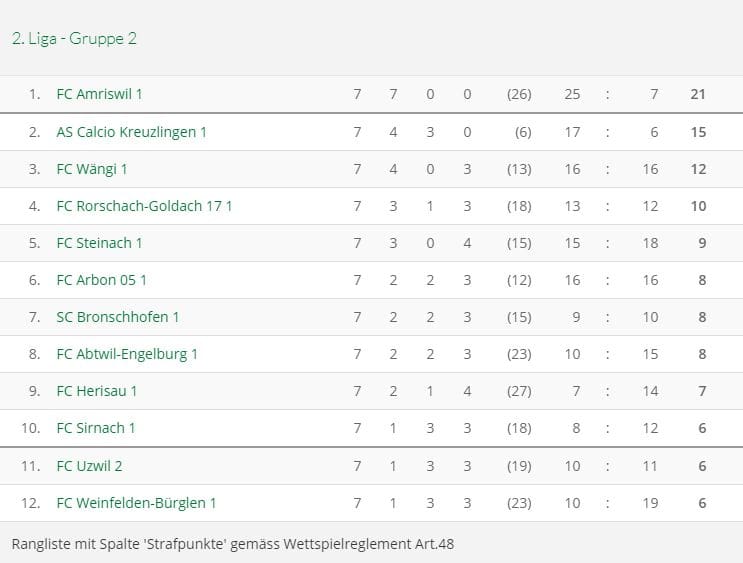Click AS Calcio Kreuzlingen's 15 points value
Screen dimensions: 743x563
point(698,132)
